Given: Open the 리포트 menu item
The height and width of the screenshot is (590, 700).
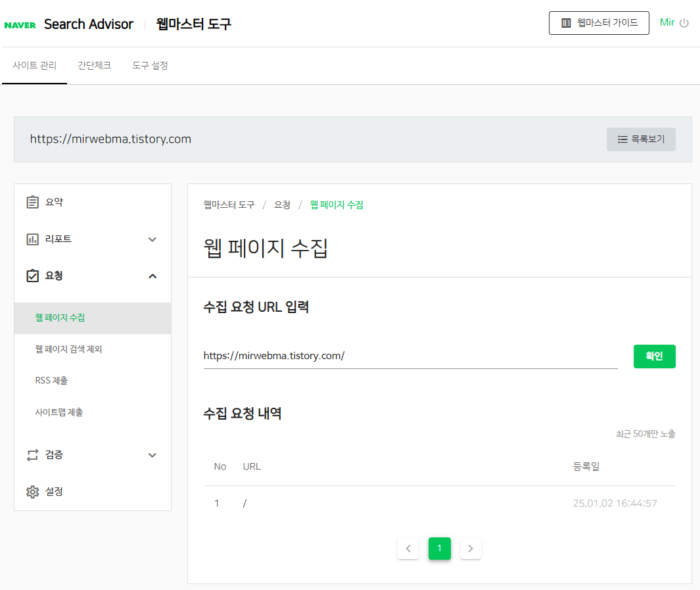Looking at the screenshot, I should point(58,239).
